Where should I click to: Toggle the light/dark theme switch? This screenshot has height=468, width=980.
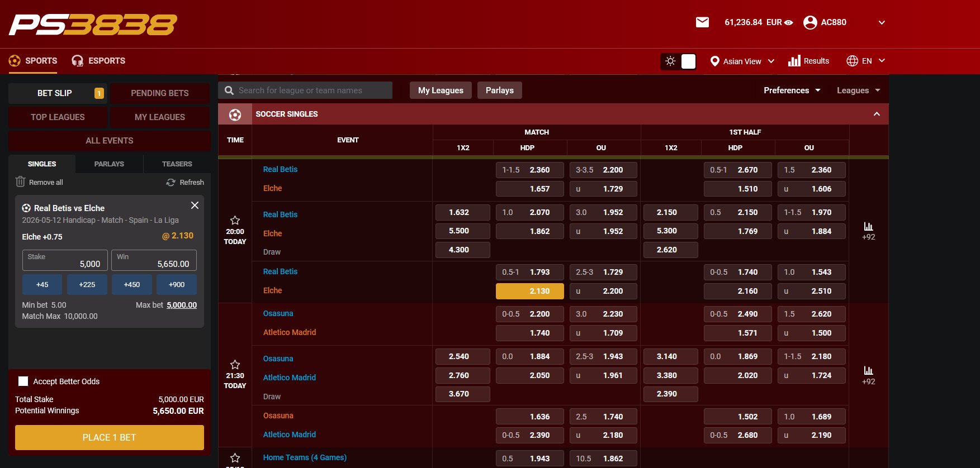(678, 61)
